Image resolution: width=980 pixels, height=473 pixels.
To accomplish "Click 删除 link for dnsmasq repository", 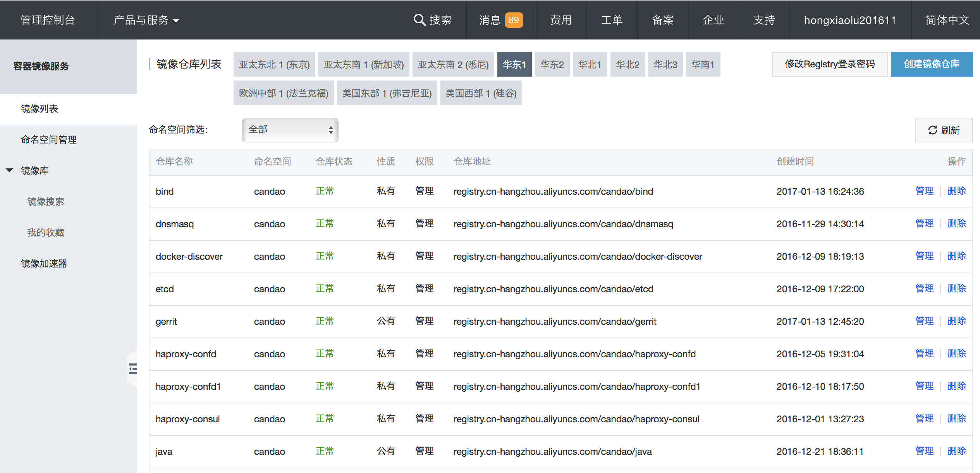I will (x=956, y=224).
